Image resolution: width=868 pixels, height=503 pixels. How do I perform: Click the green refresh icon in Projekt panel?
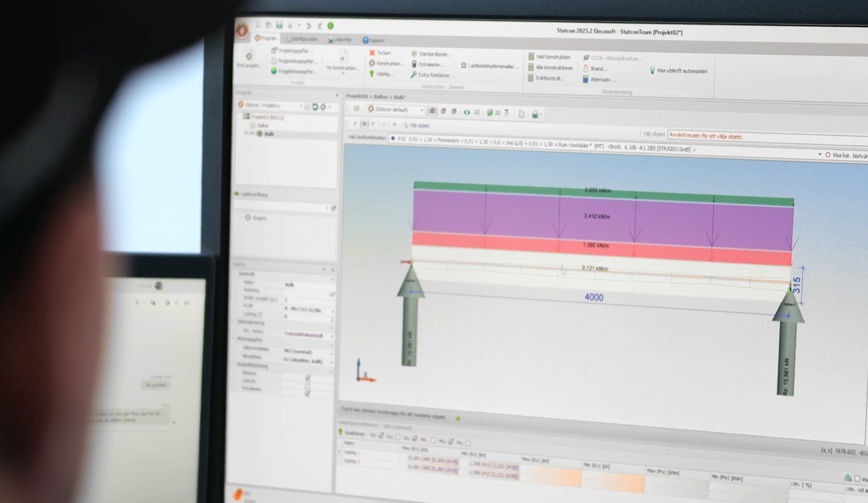pyautogui.click(x=315, y=106)
